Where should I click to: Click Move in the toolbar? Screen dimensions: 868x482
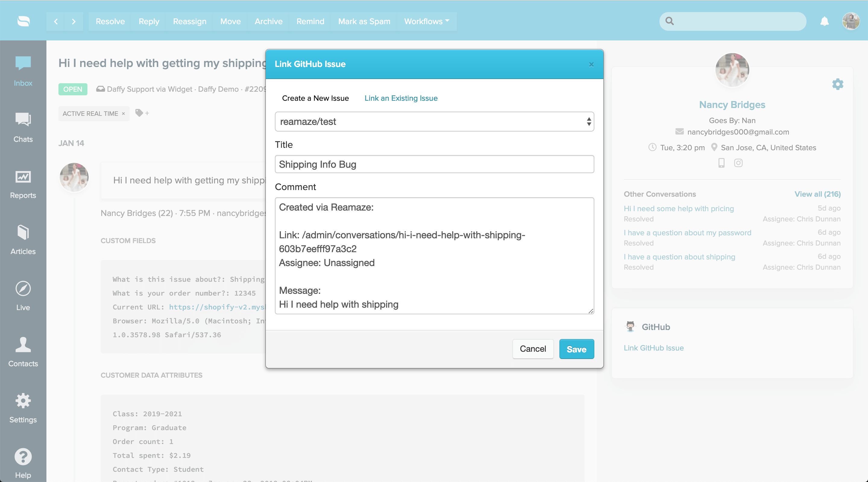click(231, 21)
